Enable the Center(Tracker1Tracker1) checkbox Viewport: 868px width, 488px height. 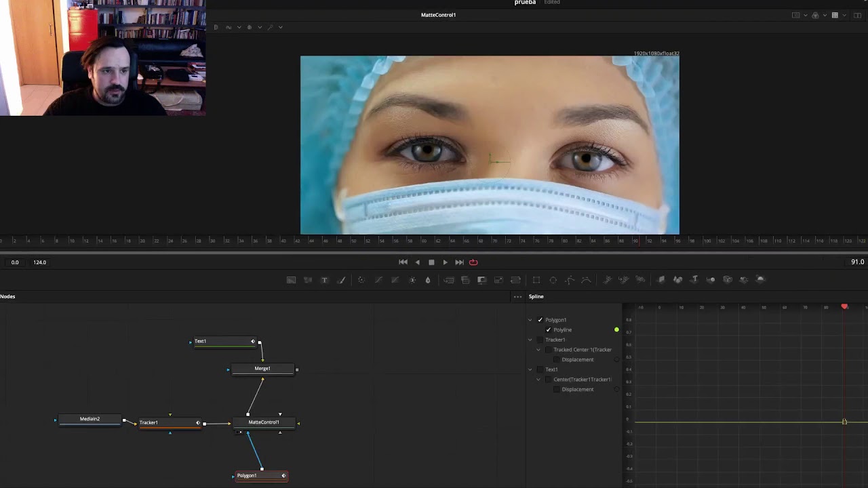[549, 380]
